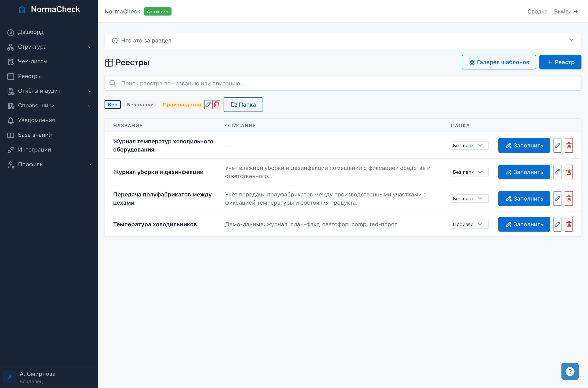Click the search magnifier icon
588x388 pixels.
pos(113,83)
